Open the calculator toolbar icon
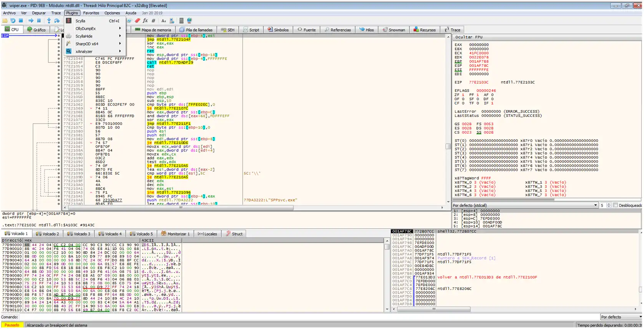 point(181,21)
